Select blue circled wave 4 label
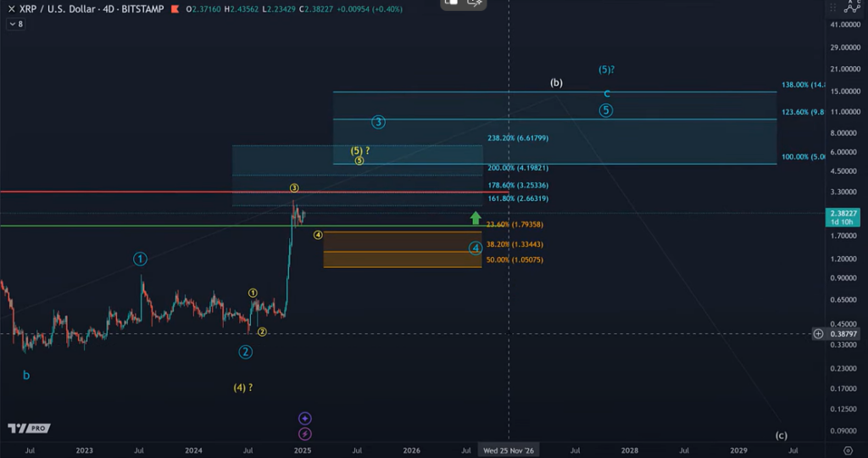The image size is (868, 458). [x=476, y=249]
